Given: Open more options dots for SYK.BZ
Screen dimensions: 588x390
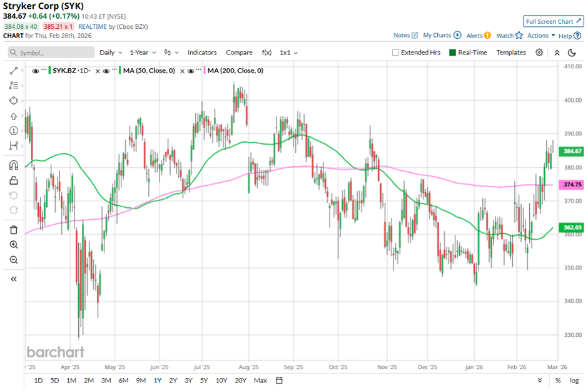Looking at the screenshot, I should (44, 70).
